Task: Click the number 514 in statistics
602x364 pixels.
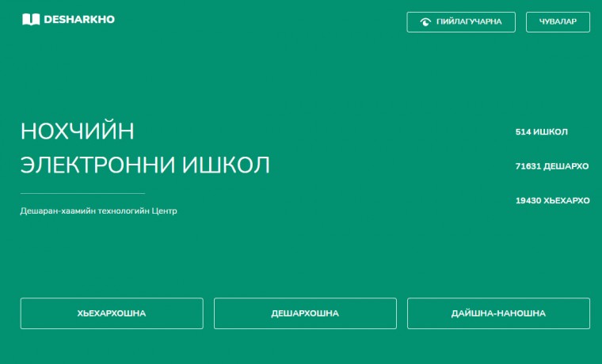Action: tap(523, 132)
